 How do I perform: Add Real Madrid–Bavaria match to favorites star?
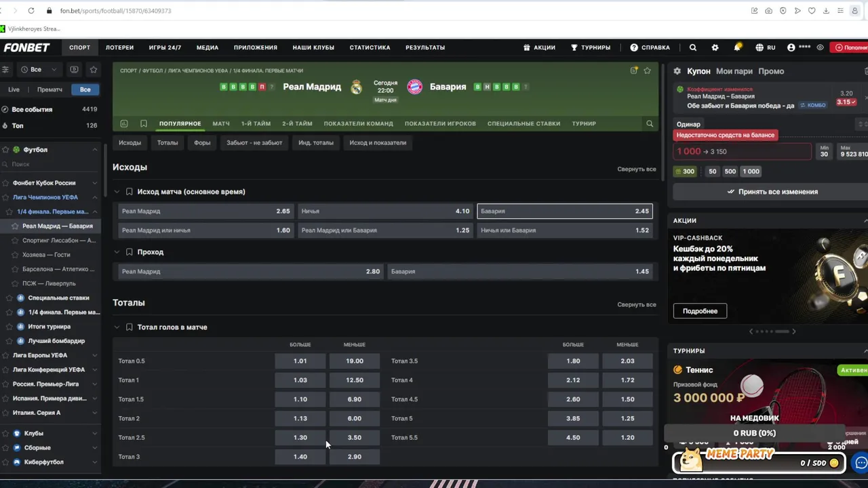tap(647, 70)
